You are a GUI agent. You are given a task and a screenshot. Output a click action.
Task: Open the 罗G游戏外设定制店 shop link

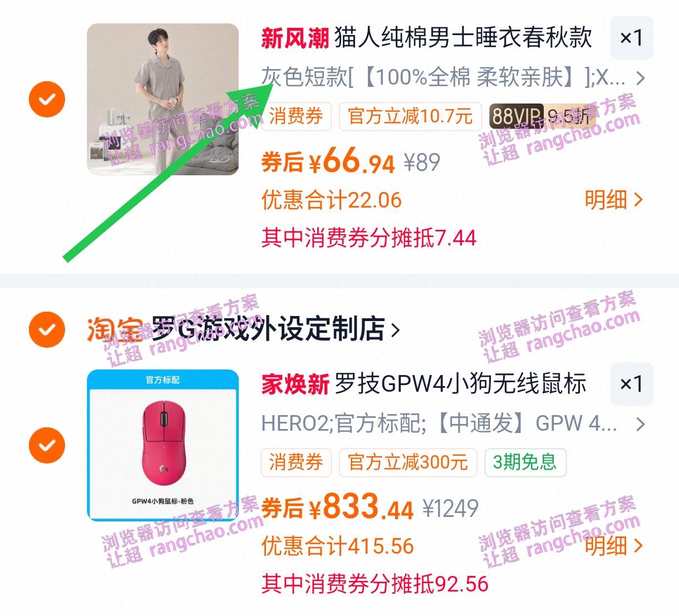276,329
